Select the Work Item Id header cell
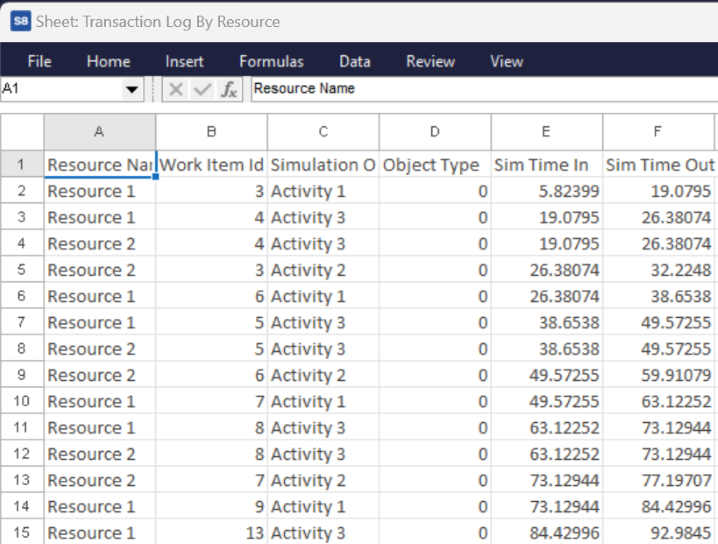 [211, 164]
